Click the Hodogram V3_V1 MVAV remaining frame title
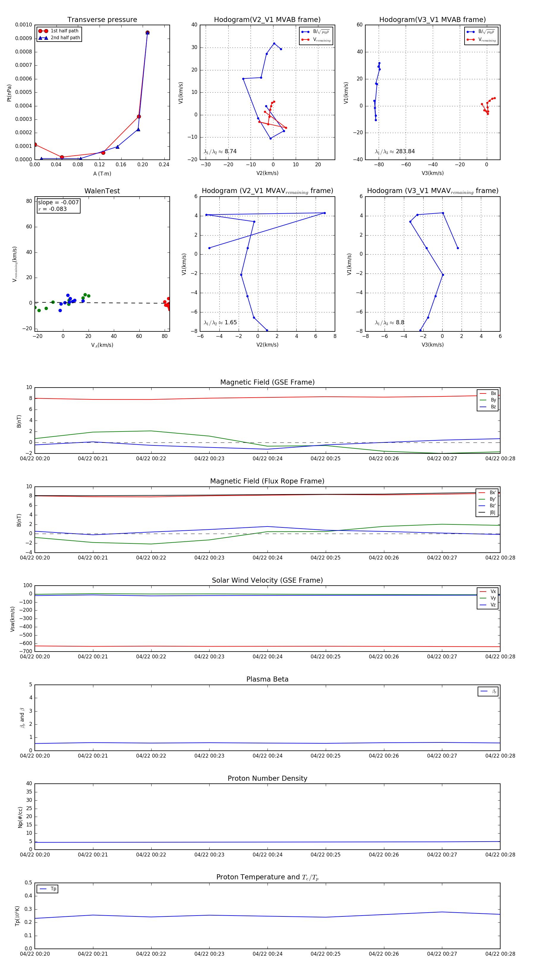Screen dimensions: 535x980 click(432, 191)
